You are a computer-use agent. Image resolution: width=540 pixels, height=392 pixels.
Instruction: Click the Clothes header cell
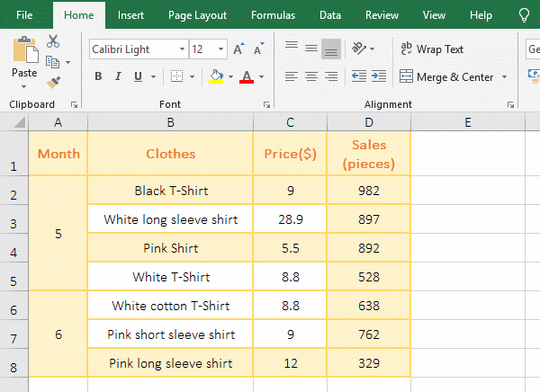pyautogui.click(x=170, y=154)
